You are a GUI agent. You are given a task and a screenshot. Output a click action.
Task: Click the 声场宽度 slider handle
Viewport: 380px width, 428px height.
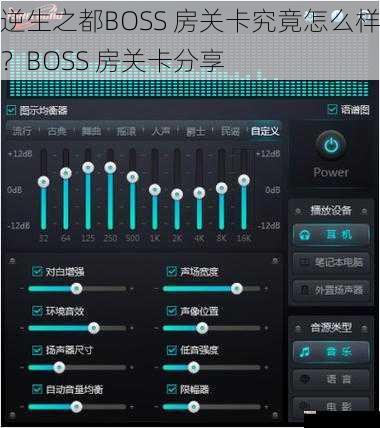(x=237, y=289)
